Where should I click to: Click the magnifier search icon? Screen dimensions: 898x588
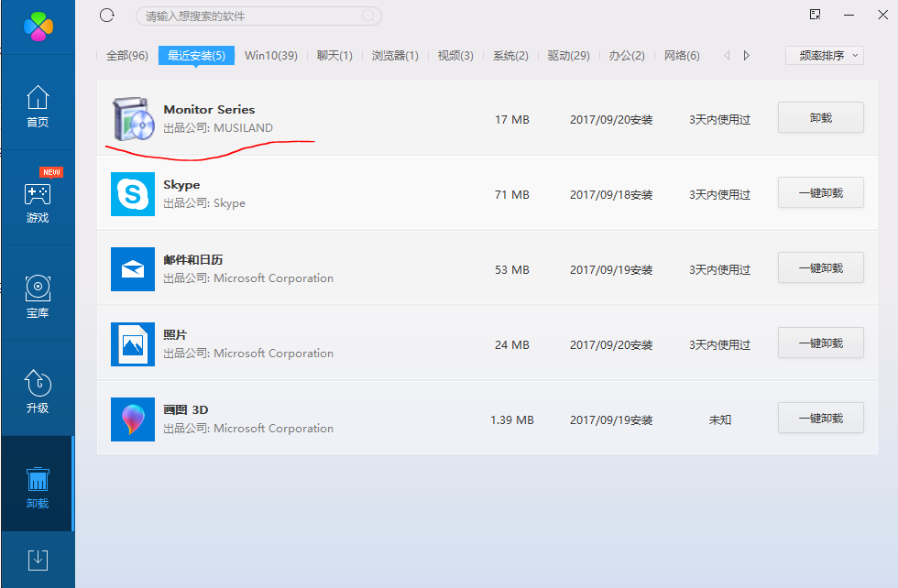pyautogui.click(x=369, y=16)
